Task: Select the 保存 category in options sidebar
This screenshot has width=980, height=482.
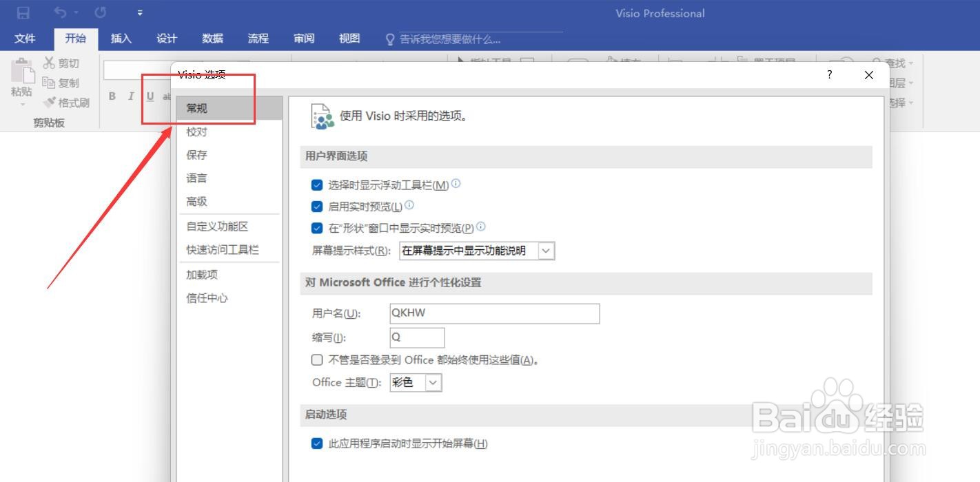Action: click(229, 155)
